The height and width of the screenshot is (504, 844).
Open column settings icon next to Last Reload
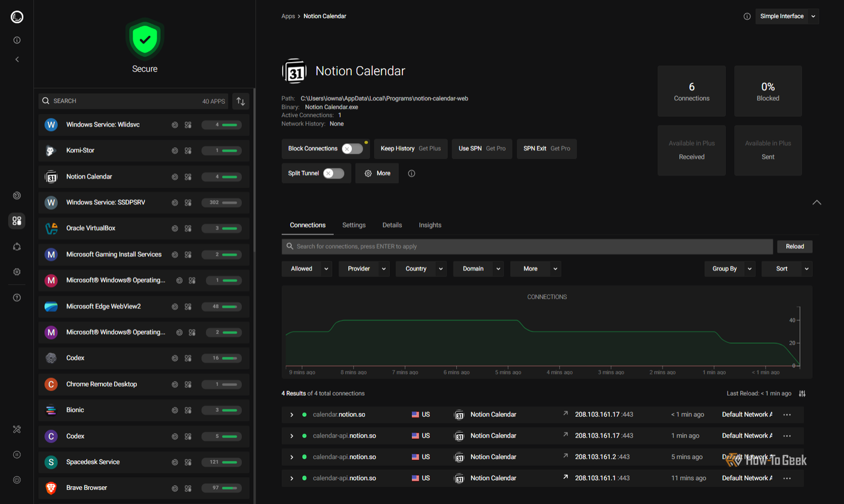tap(802, 394)
